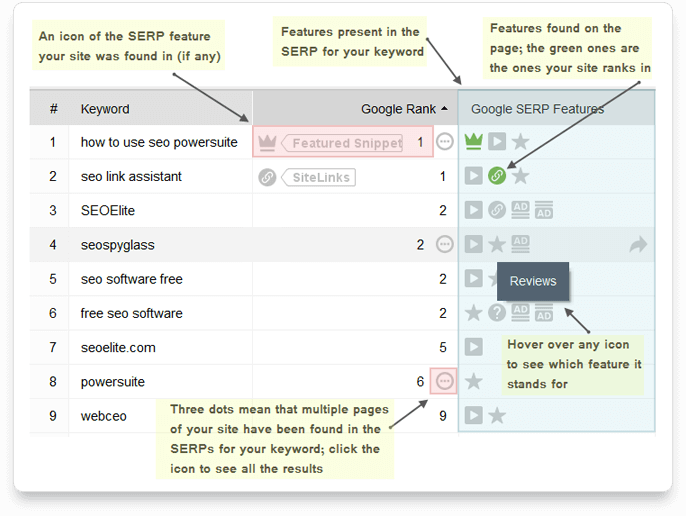Click the video icon in the "seo software free" row
This screenshot has width=686, height=516.
coord(473,278)
